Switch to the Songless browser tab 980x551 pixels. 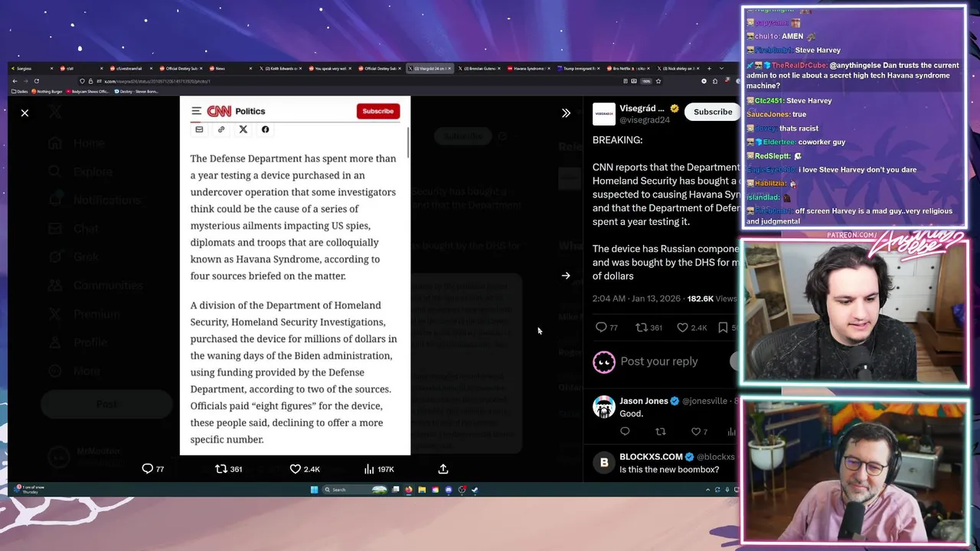pos(31,68)
